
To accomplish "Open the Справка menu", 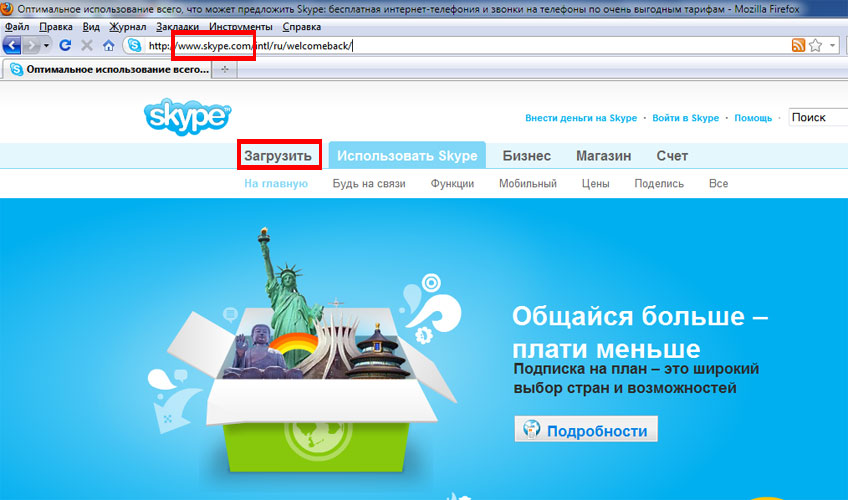I will [x=302, y=26].
